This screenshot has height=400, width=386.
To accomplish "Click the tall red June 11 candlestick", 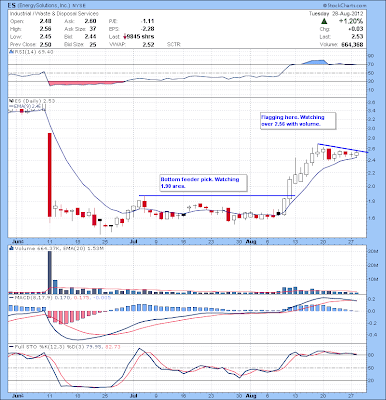I will click(50, 175).
